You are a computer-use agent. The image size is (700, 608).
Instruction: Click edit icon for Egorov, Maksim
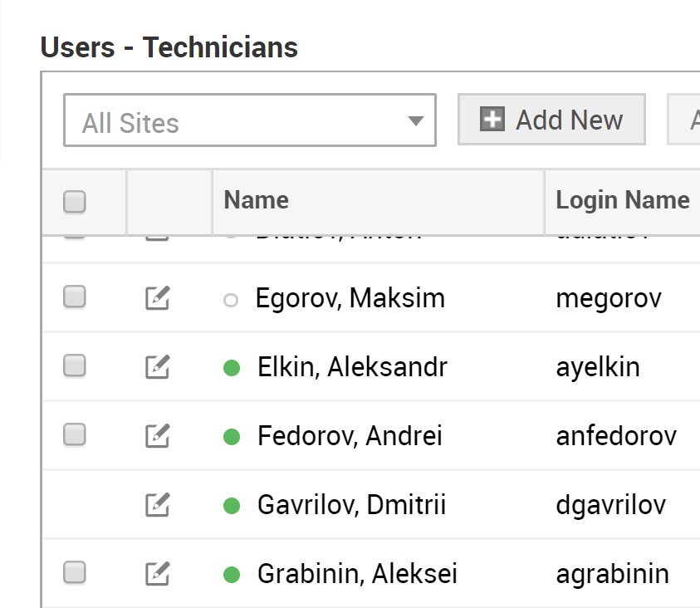point(158,297)
